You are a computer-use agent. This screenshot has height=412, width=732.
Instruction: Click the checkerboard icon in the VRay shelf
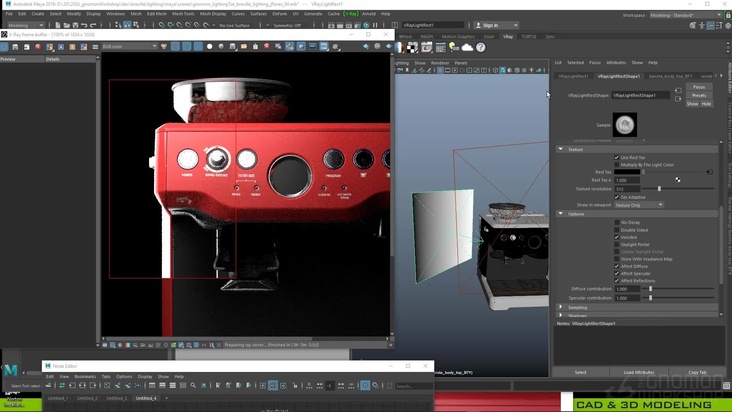coord(412,47)
